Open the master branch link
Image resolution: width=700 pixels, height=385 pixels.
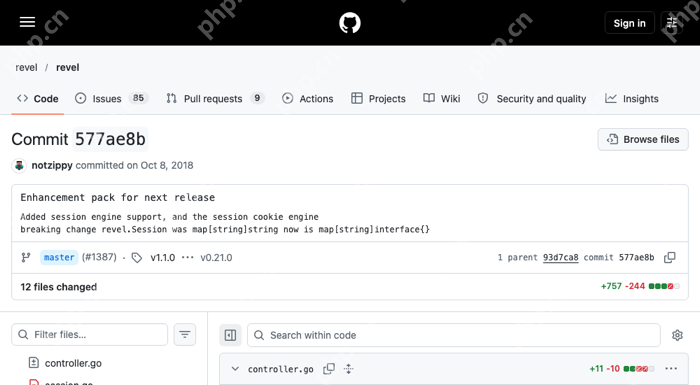tap(59, 257)
